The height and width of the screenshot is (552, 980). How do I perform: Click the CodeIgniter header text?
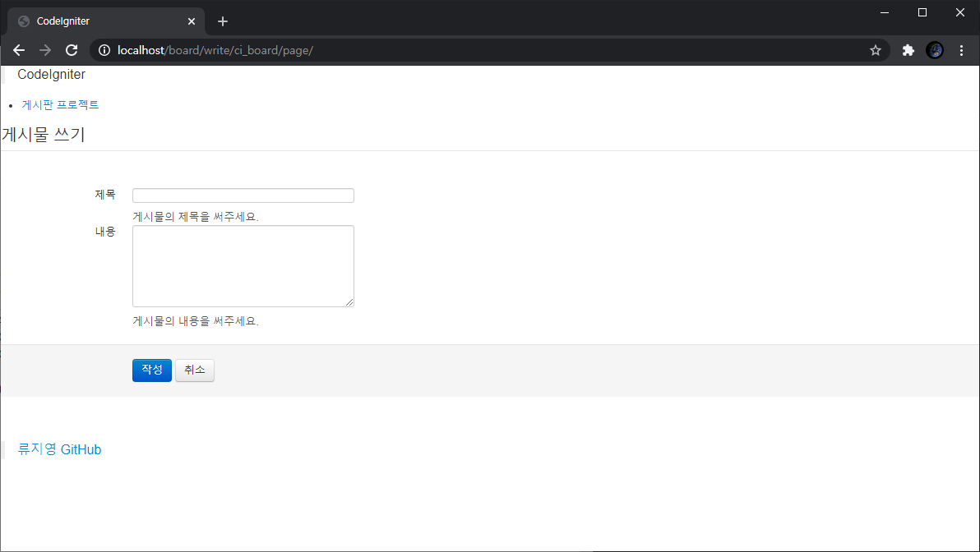[51, 74]
